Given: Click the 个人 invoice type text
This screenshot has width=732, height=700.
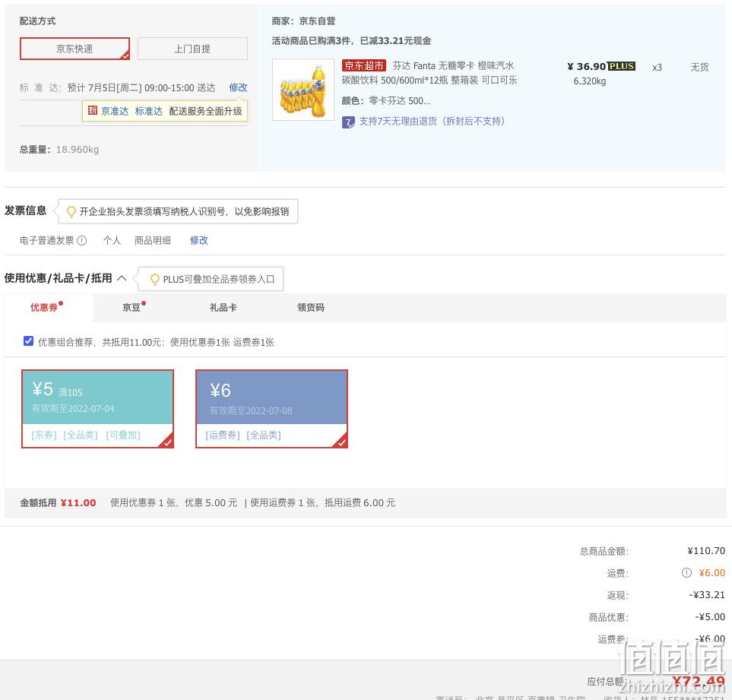Looking at the screenshot, I should (x=112, y=240).
